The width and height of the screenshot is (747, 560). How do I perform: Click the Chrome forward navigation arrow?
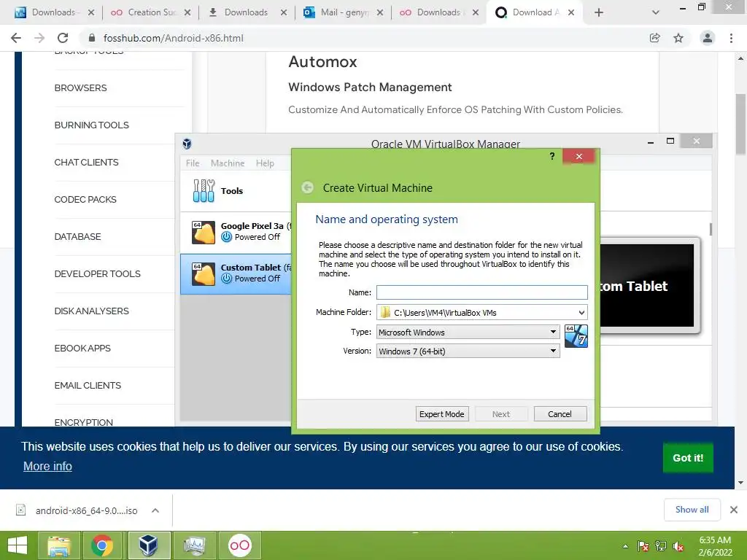point(39,38)
